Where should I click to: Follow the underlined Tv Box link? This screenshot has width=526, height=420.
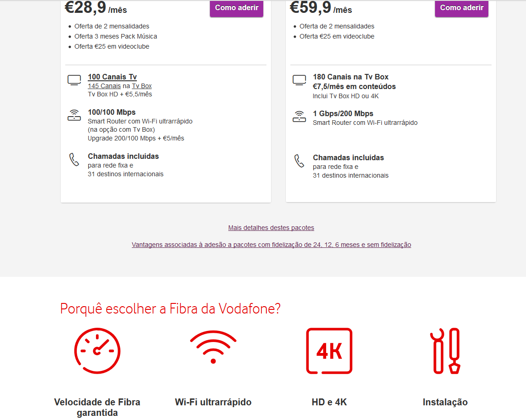click(141, 86)
